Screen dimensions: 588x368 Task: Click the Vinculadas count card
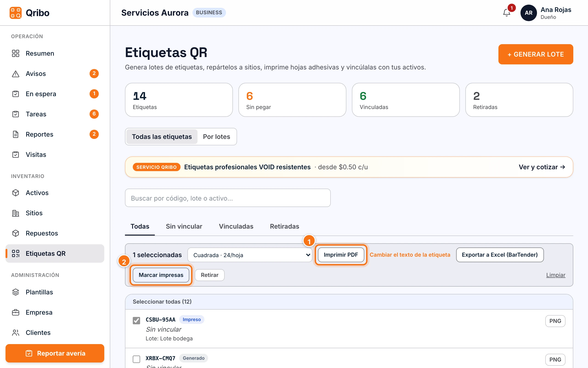point(406,100)
